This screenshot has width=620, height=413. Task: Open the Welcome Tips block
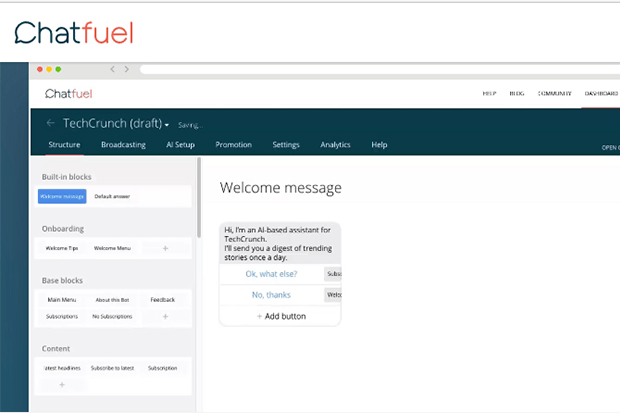pyautogui.click(x=62, y=248)
